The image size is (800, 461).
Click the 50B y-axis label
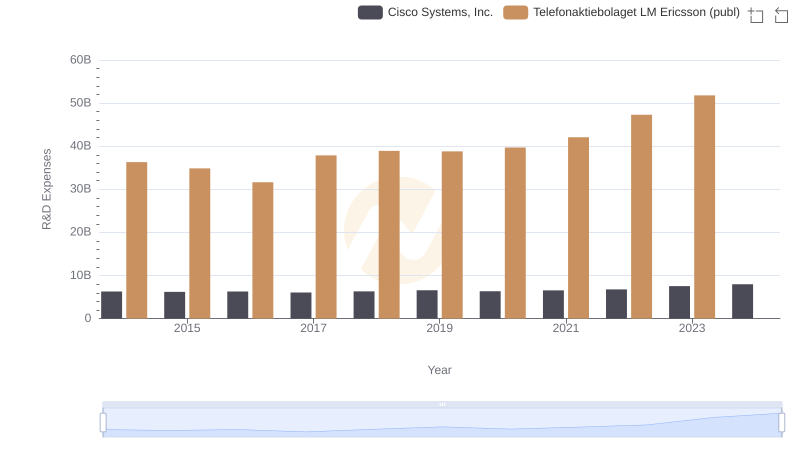click(x=81, y=103)
